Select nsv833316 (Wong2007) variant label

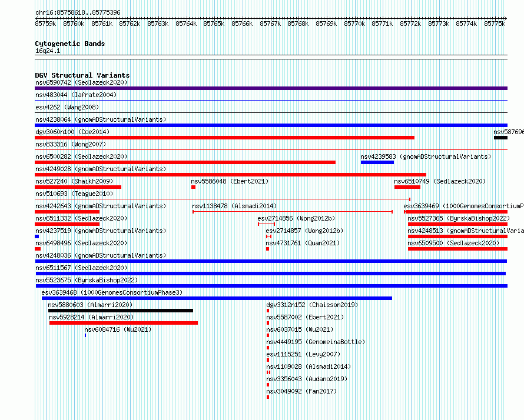pyautogui.click(x=71, y=144)
